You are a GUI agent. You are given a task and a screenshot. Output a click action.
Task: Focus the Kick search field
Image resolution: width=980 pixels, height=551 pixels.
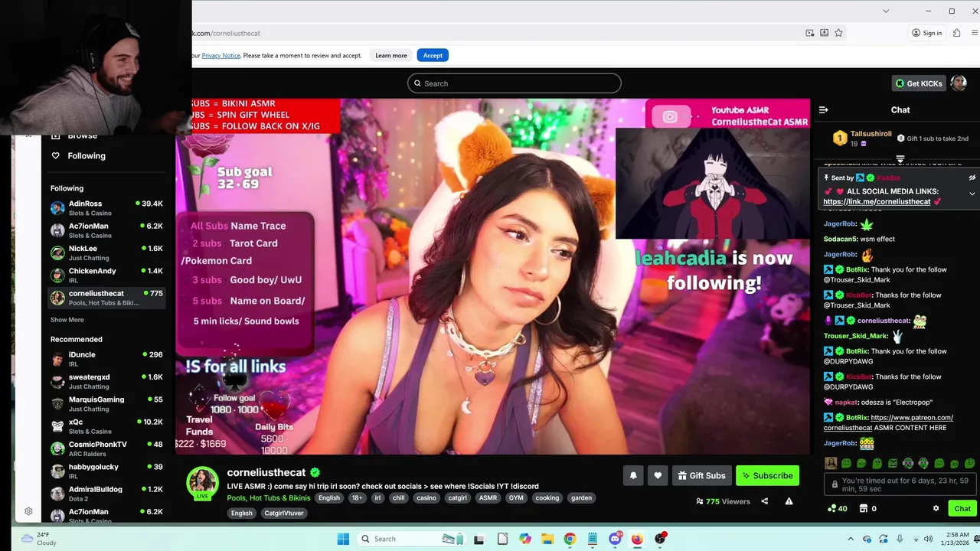(514, 83)
